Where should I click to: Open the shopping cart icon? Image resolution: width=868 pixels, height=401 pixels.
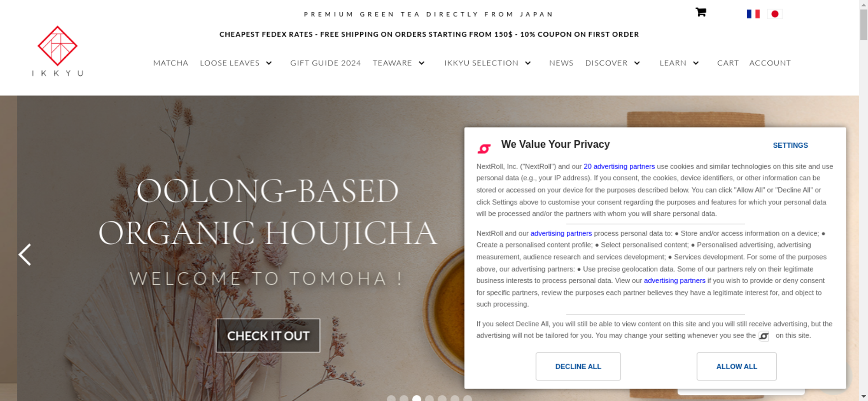700,12
